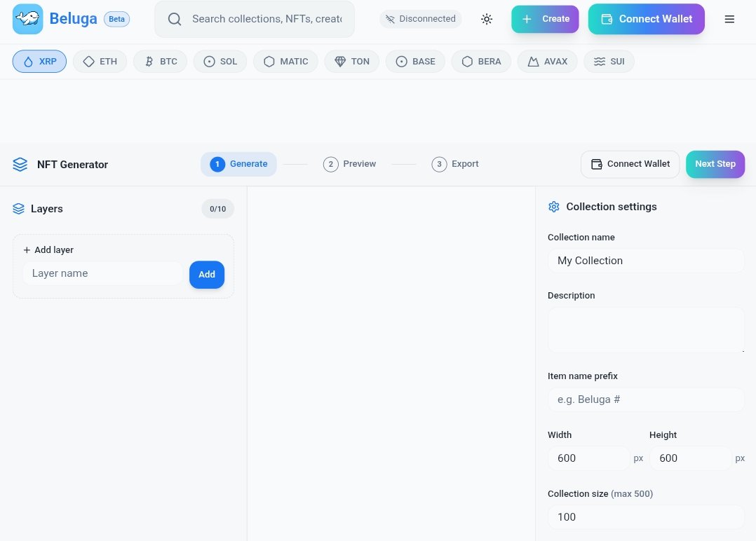The image size is (756, 541).
Task: Click the Description text area
Action: click(646, 330)
